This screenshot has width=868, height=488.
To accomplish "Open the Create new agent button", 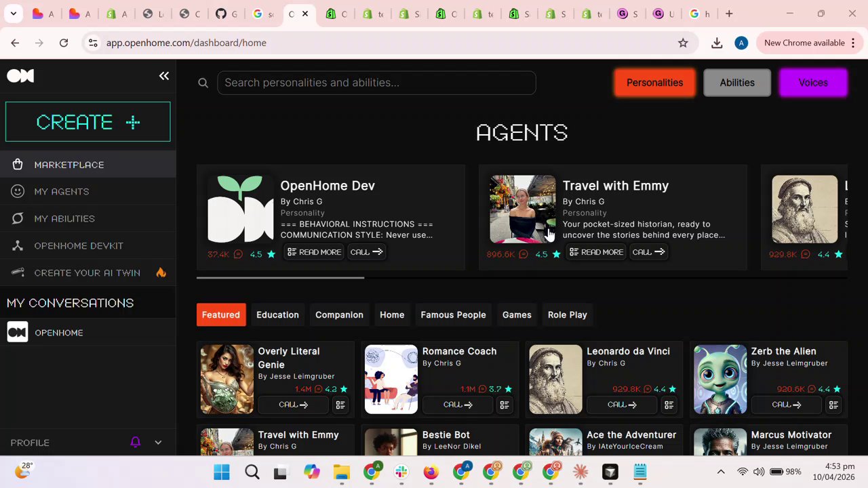I will click(x=88, y=122).
